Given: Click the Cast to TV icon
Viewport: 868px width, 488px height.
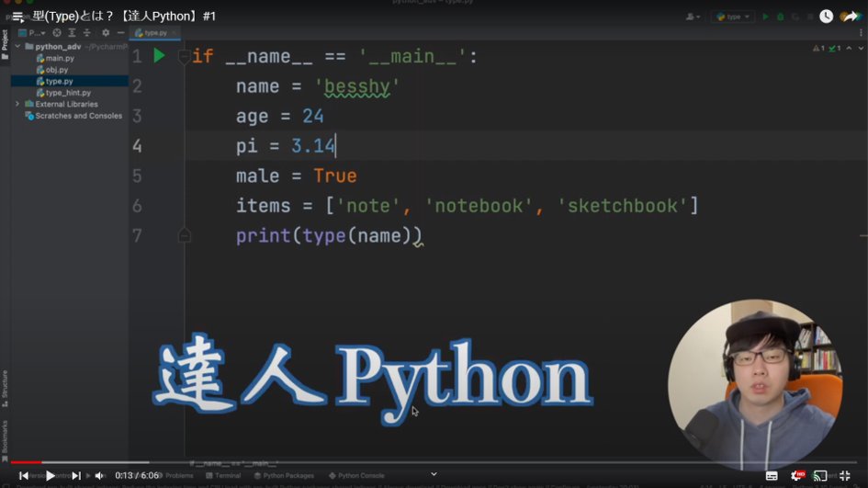Looking at the screenshot, I should pyautogui.click(x=820, y=476).
